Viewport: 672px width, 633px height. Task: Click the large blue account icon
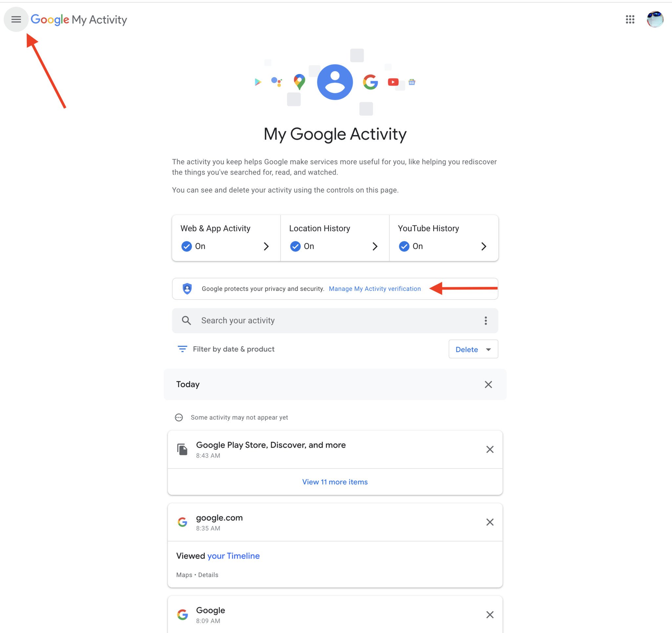tap(335, 82)
